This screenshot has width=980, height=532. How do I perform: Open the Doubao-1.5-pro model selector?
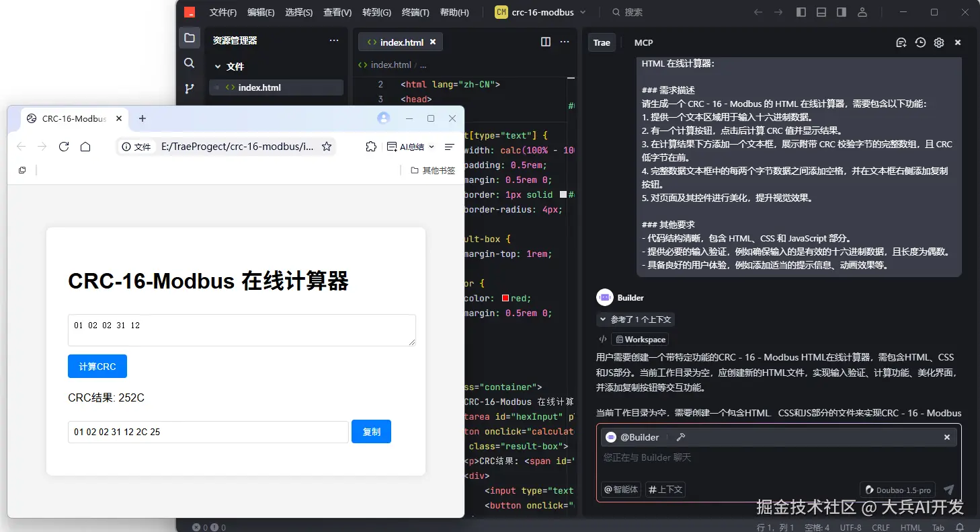tap(899, 490)
